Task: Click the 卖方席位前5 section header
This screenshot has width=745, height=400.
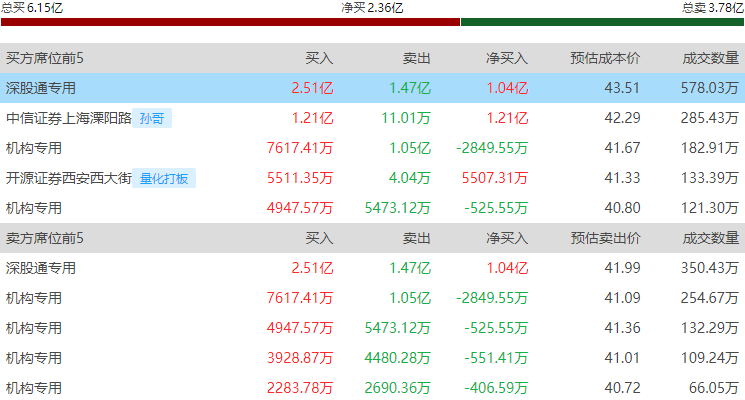Action: pyautogui.click(x=45, y=238)
